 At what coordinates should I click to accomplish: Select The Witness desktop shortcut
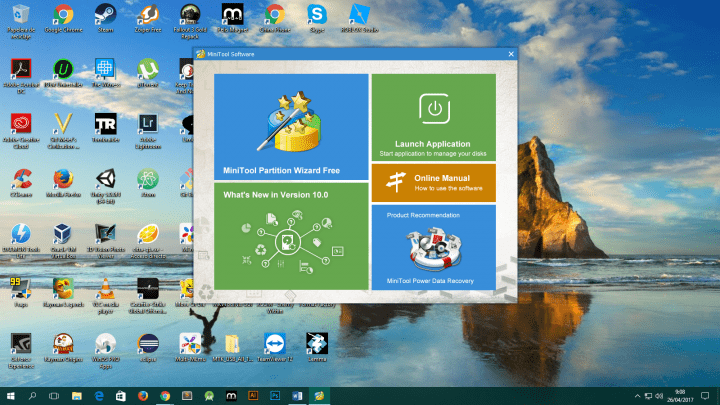click(106, 73)
